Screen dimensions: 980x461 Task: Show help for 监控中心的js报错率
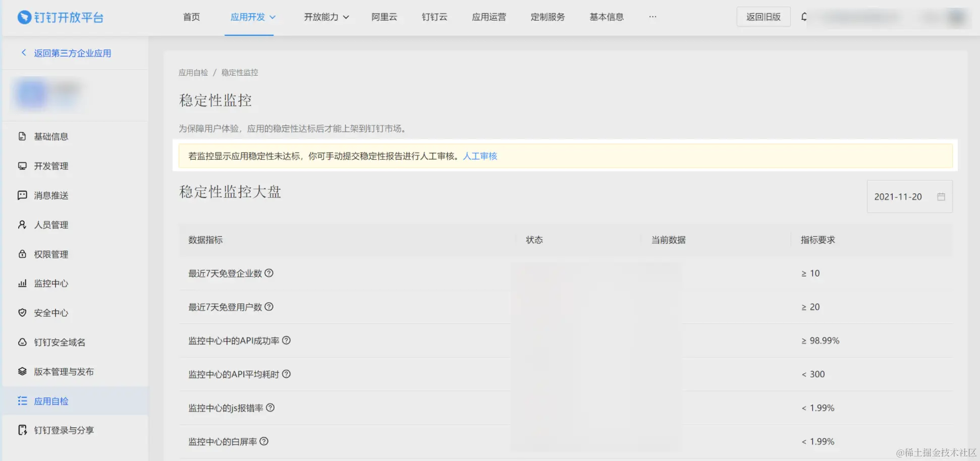270,408
